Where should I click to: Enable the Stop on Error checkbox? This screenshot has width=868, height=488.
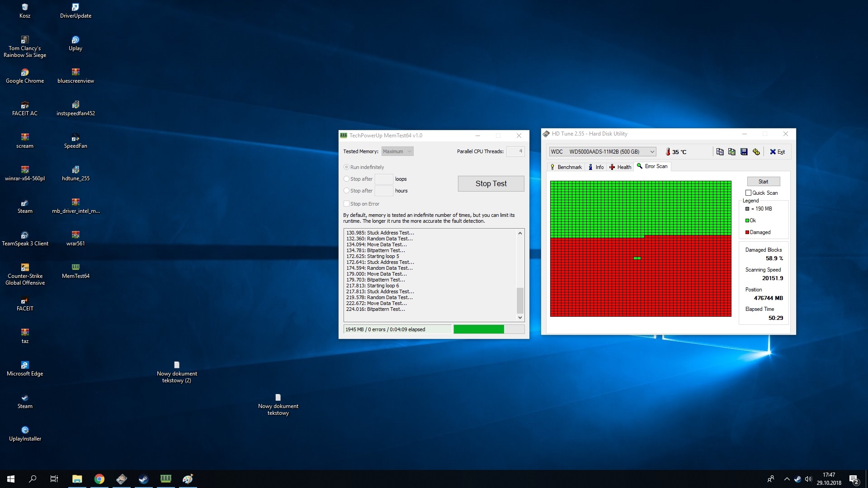coord(347,204)
